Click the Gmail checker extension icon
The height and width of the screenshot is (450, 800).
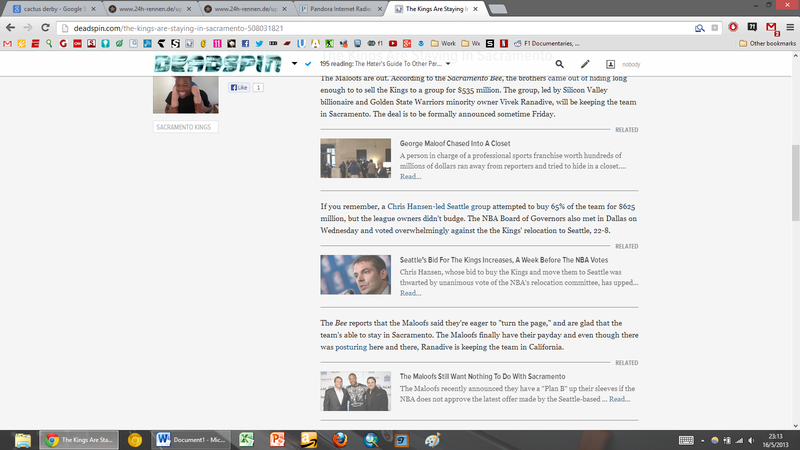[771, 28]
